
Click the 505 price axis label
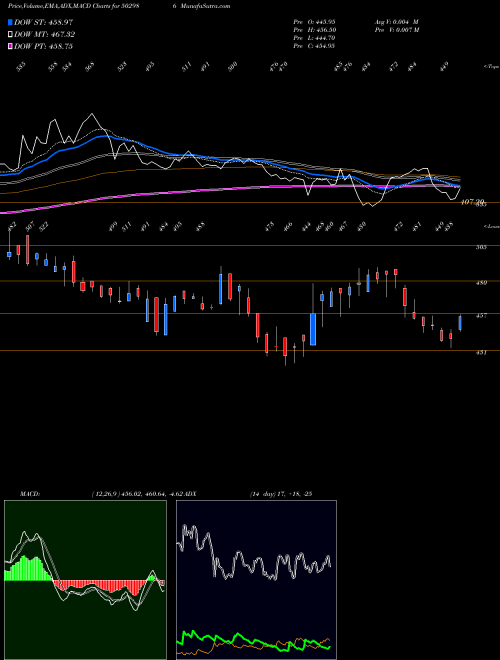click(x=481, y=247)
